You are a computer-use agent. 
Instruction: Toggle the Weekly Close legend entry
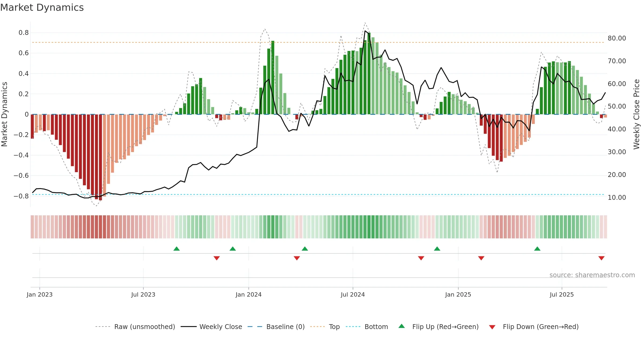(211, 327)
